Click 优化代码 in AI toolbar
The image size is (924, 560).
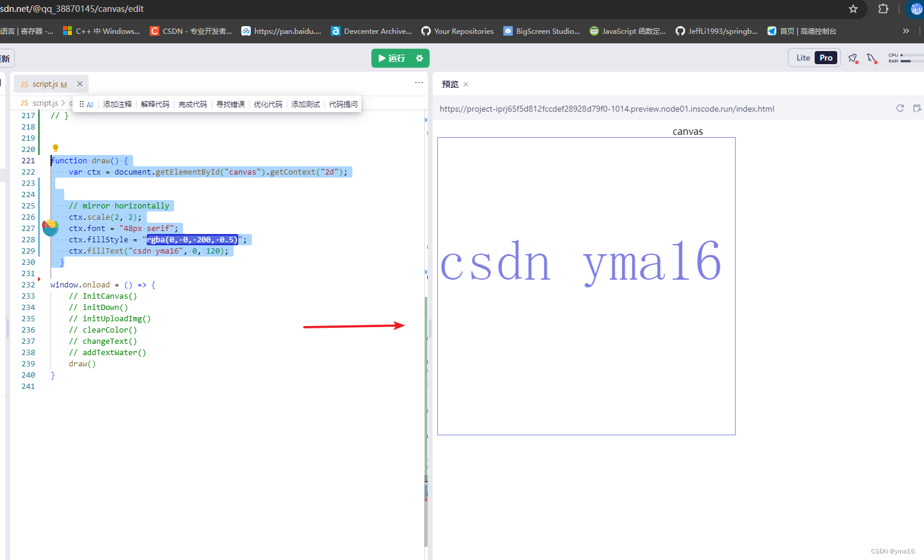[x=268, y=104]
